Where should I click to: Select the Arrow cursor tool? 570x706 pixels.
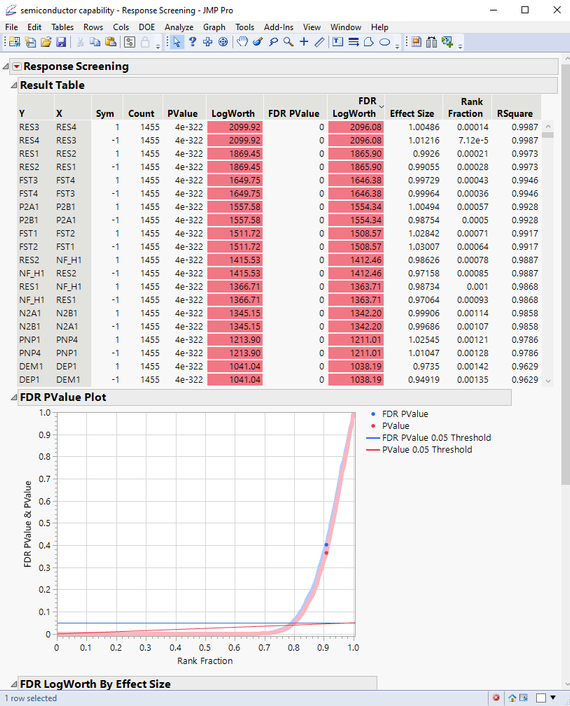pos(176,42)
